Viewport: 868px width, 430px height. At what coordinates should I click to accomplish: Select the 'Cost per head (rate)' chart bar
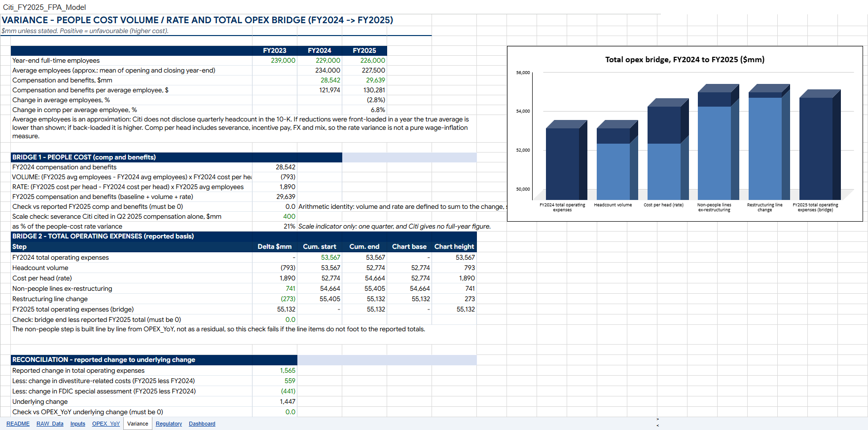click(668, 149)
